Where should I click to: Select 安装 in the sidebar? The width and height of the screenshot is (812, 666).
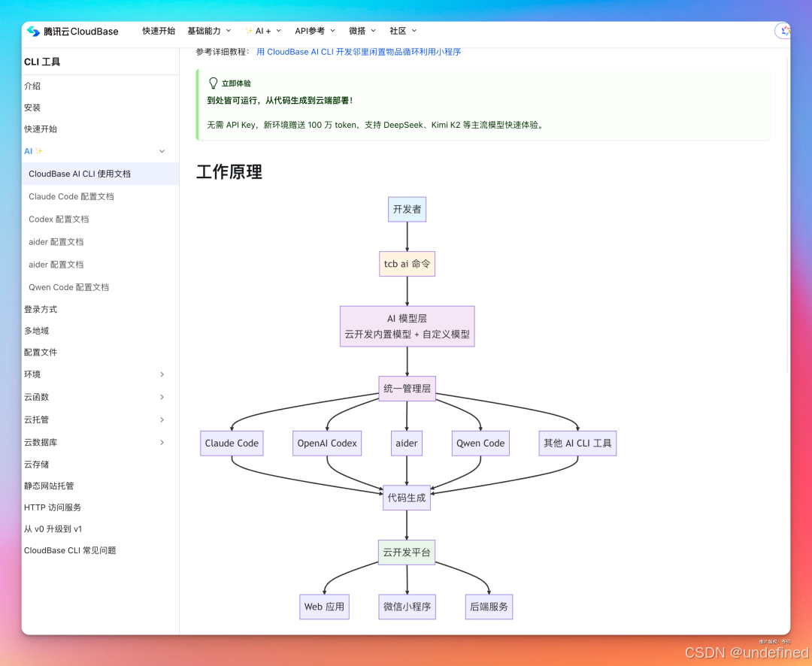tap(32, 107)
